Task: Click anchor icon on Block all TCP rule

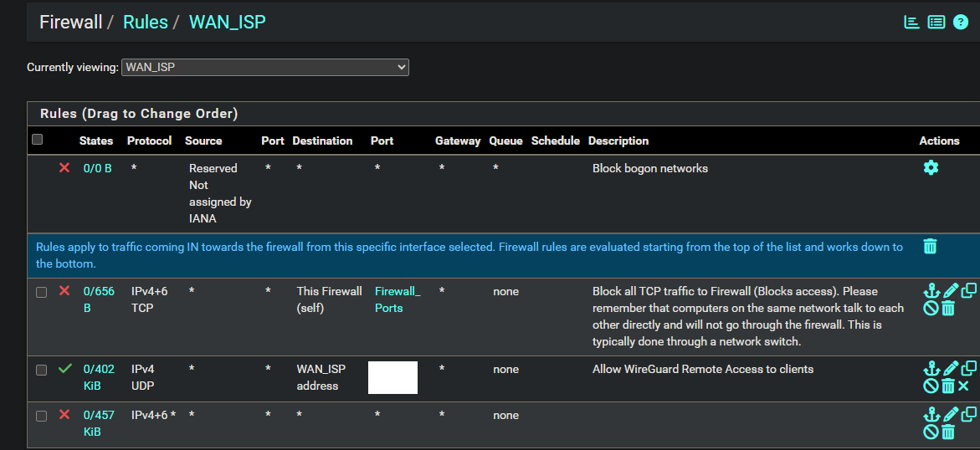Action: coord(931,290)
